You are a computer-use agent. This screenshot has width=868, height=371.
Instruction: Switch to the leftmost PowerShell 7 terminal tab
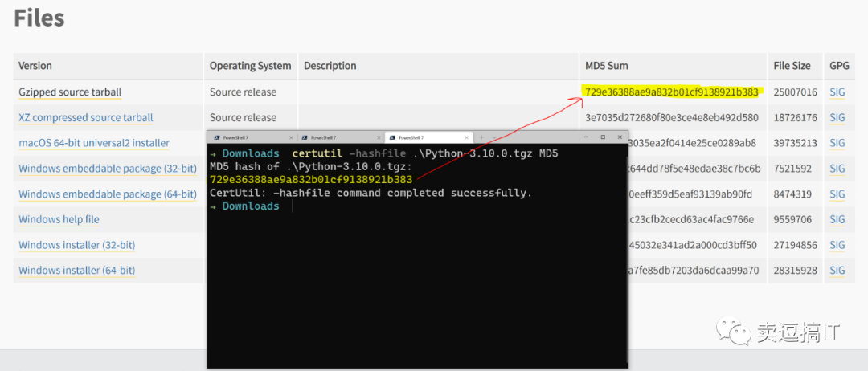click(252, 137)
